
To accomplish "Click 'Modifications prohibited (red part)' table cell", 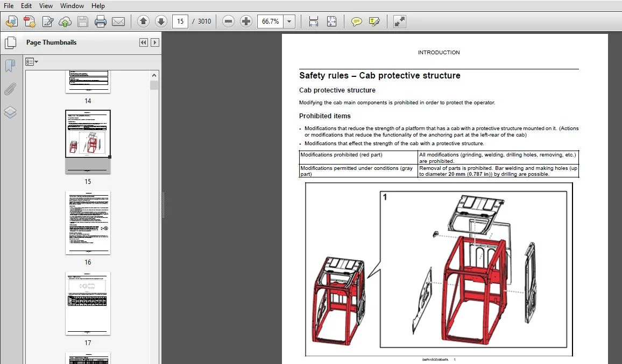I will [x=358, y=158].
